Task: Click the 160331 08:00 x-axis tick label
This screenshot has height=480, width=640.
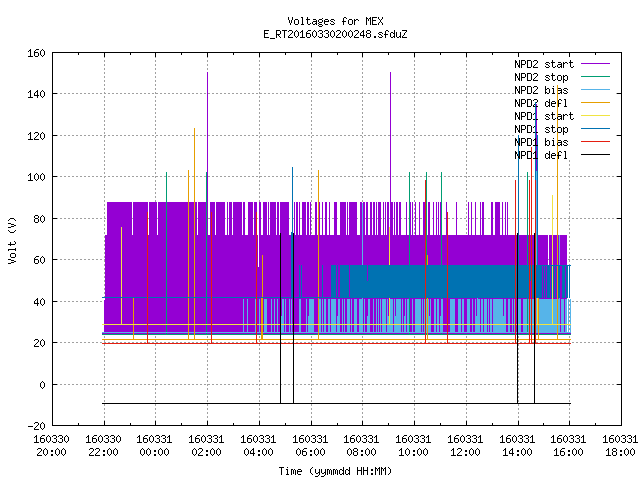Action: [361, 446]
